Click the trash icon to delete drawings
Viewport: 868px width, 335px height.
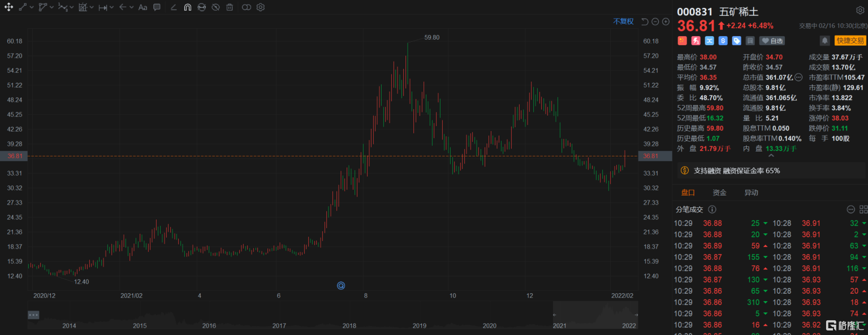click(230, 7)
